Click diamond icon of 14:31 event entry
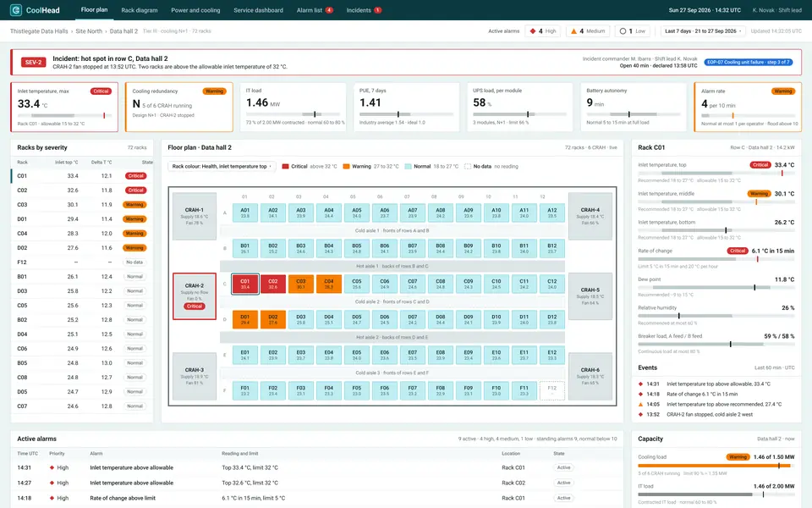This screenshot has height=508, width=812. pyautogui.click(x=641, y=384)
